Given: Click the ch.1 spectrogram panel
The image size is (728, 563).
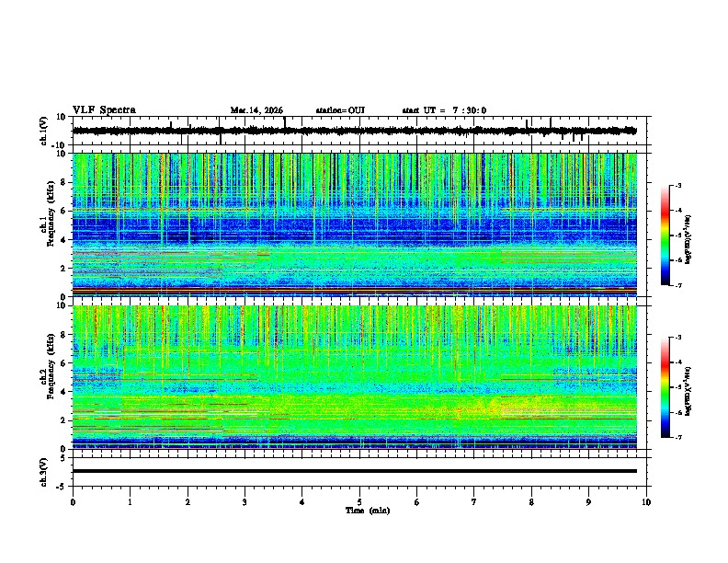Looking at the screenshot, I should (355, 224).
